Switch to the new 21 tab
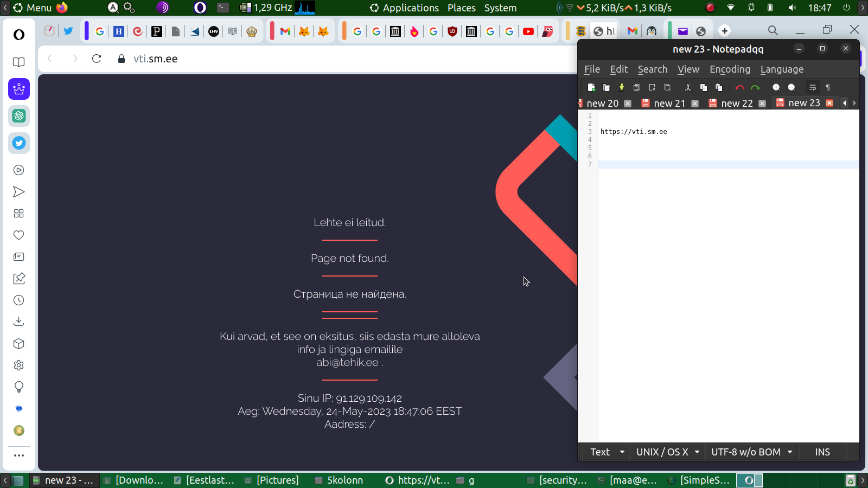Viewport: 868px width, 488px height. pos(669,104)
